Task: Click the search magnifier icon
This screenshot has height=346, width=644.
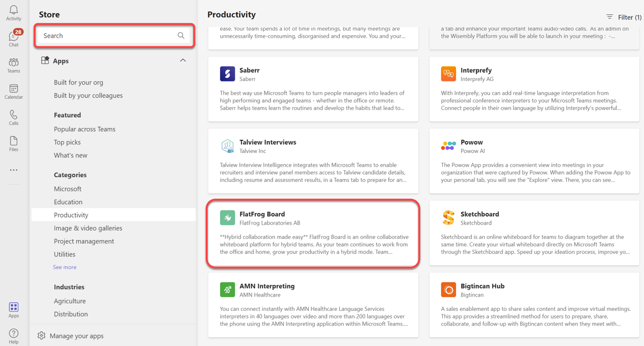Action: [x=181, y=35]
